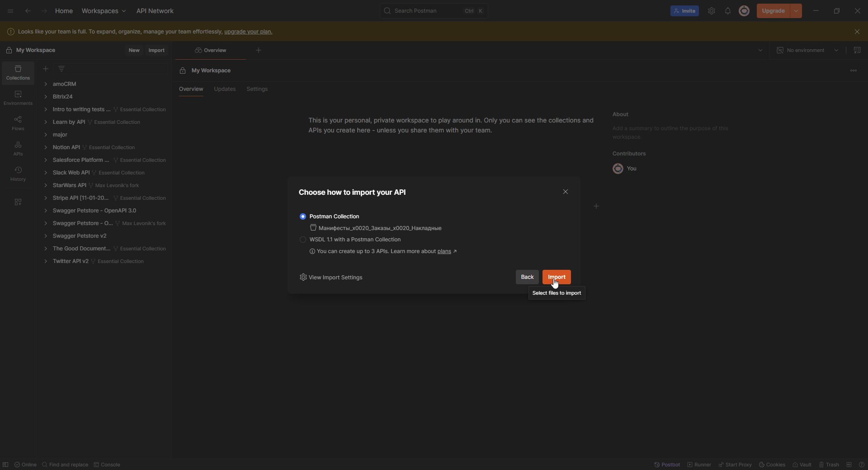Open the Console in status bar
Screen dimensions: 868x470
[107, 465]
